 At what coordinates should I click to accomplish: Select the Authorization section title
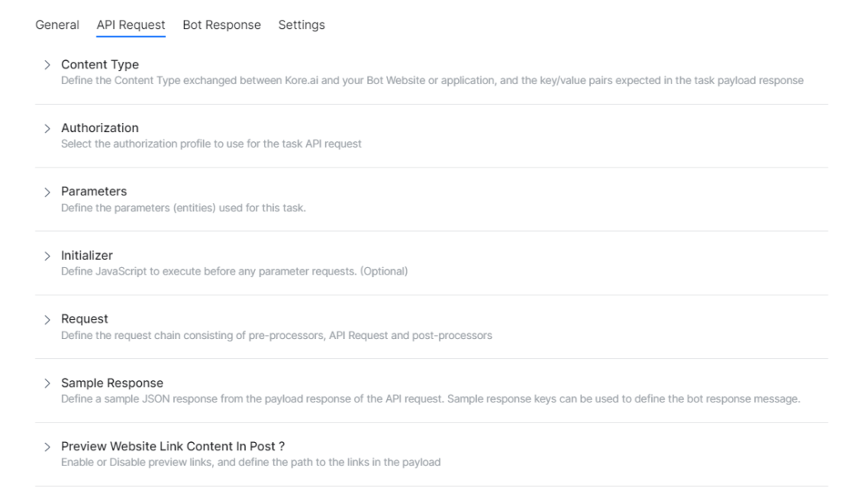click(x=100, y=128)
